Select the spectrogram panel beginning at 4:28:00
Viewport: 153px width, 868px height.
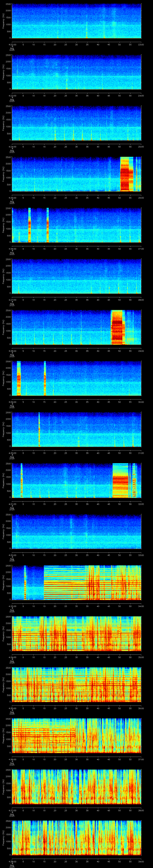point(76,327)
